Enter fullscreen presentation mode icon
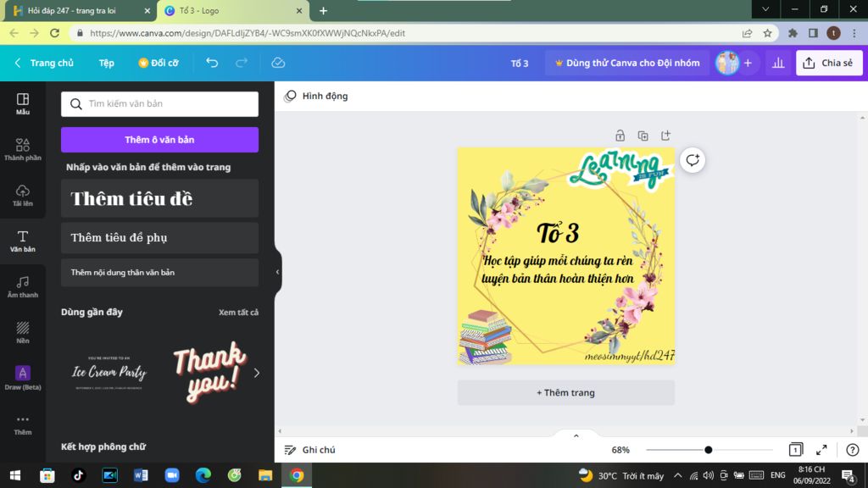Image resolution: width=868 pixels, height=488 pixels. [821, 450]
